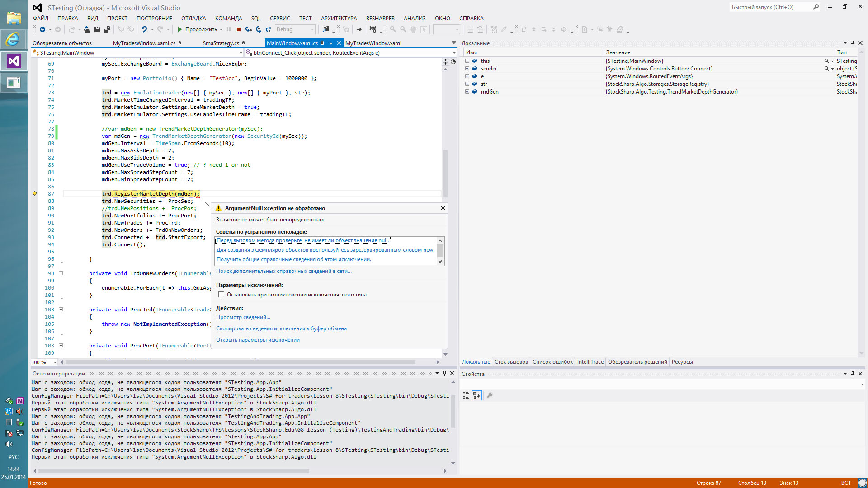Click the Step Into debug icon
This screenshot has width=868, height=488.
coord(248,29)
